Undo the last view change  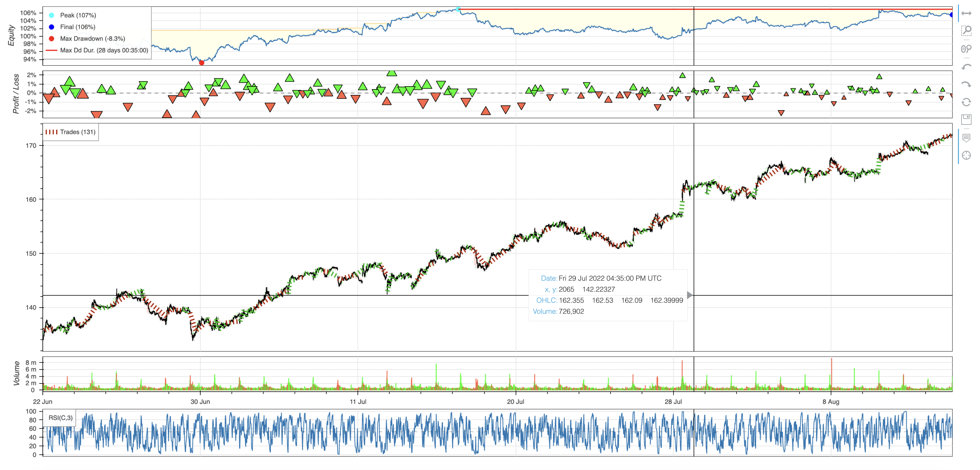coord(966,67)
